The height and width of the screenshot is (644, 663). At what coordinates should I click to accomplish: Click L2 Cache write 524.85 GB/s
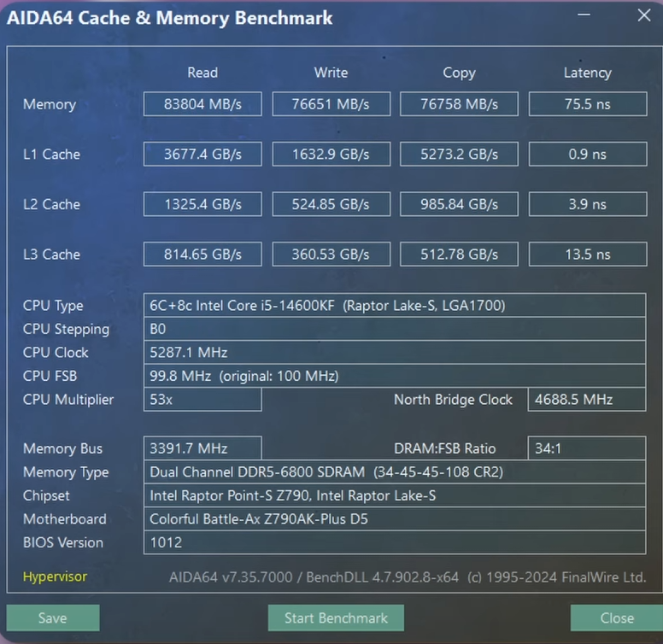(331, 204)
